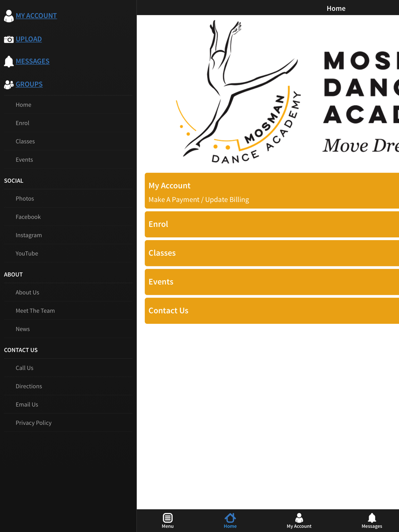
Task: Open the Privacy Policy
Action: [68, 423]
